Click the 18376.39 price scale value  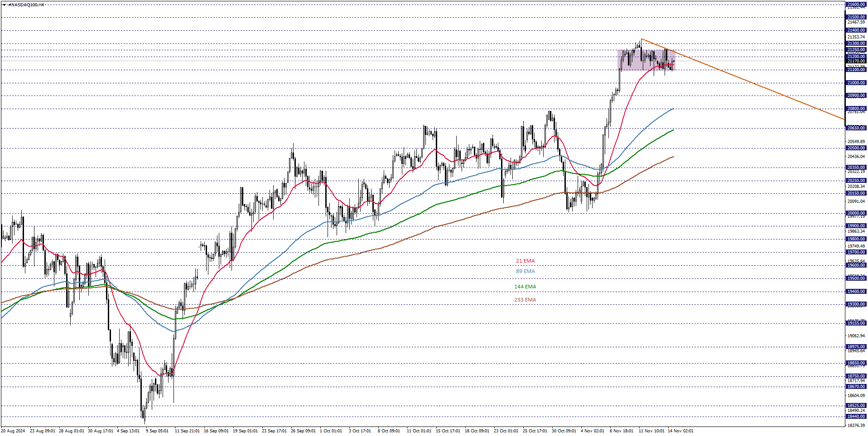[856, 426]
